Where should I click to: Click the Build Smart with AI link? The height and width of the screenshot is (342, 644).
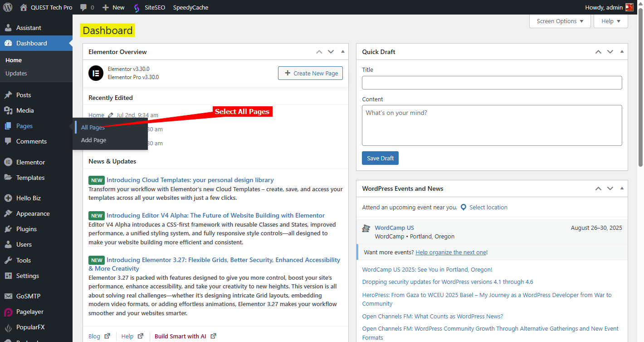[x=181, y=336]
